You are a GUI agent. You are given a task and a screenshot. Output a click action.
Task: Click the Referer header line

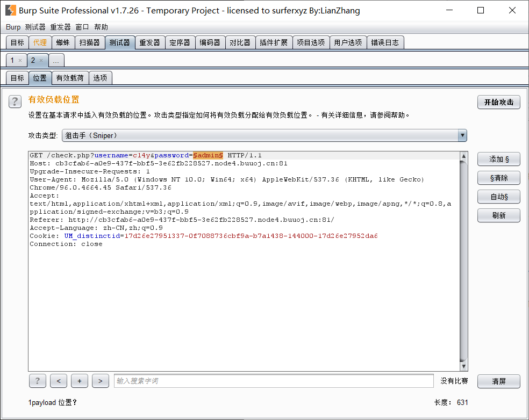tap(182, 220)
